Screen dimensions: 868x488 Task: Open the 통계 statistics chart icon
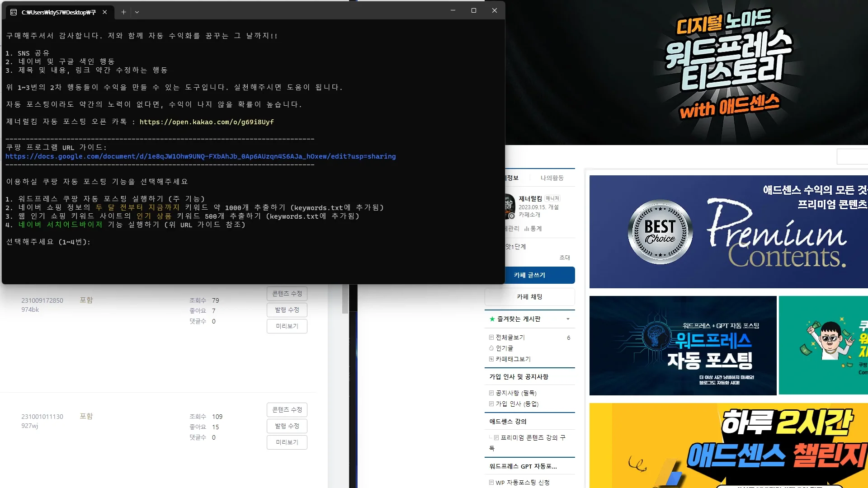527,229
